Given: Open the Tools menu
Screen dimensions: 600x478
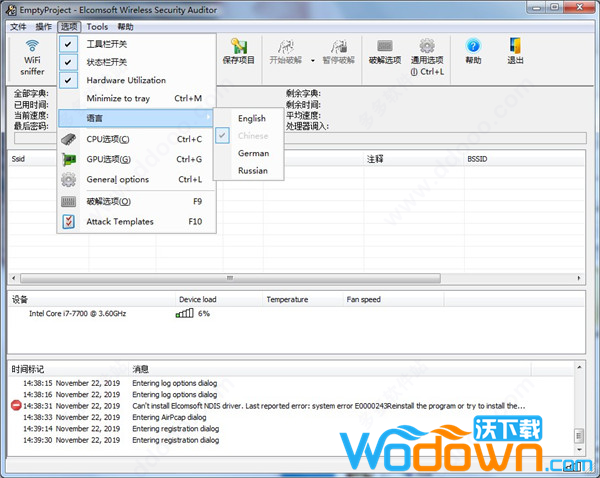Looking at the screenshot, I should pyautogui.click(x=97, y=27).
